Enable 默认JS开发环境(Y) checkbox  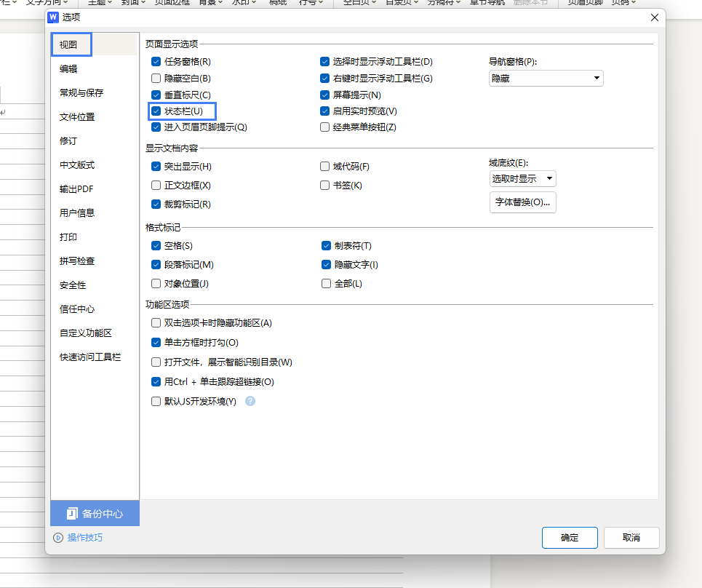coord(156,401)
